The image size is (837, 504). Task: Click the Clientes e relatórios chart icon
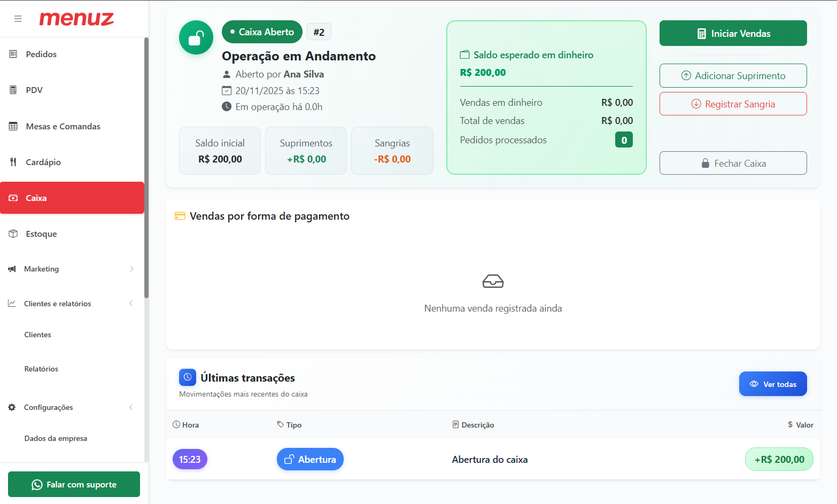pos(12,304)
